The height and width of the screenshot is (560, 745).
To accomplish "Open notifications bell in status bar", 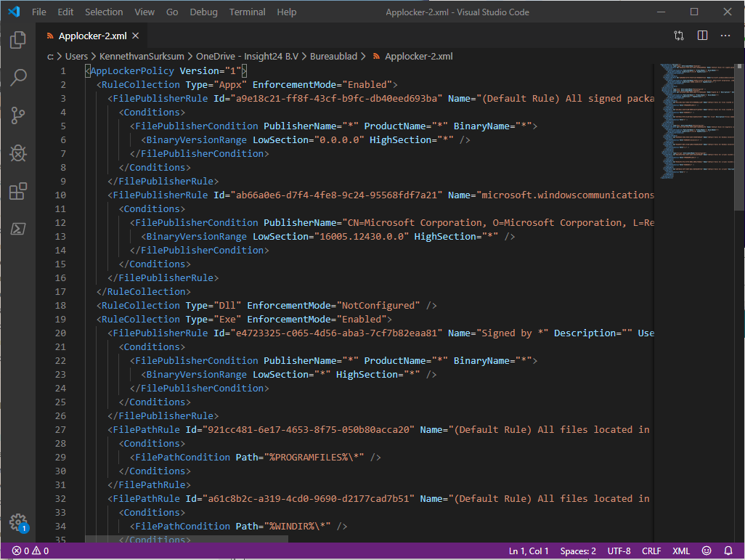I will [728, 551].
